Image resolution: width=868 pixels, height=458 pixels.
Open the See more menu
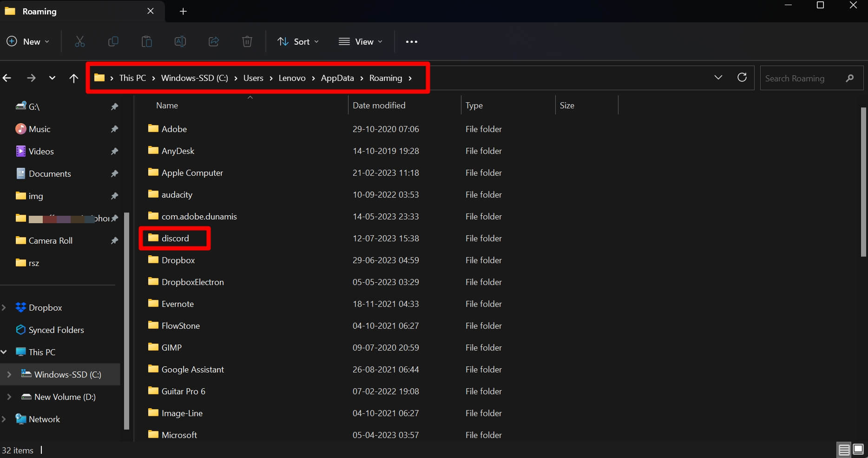[x=411, y=41]
